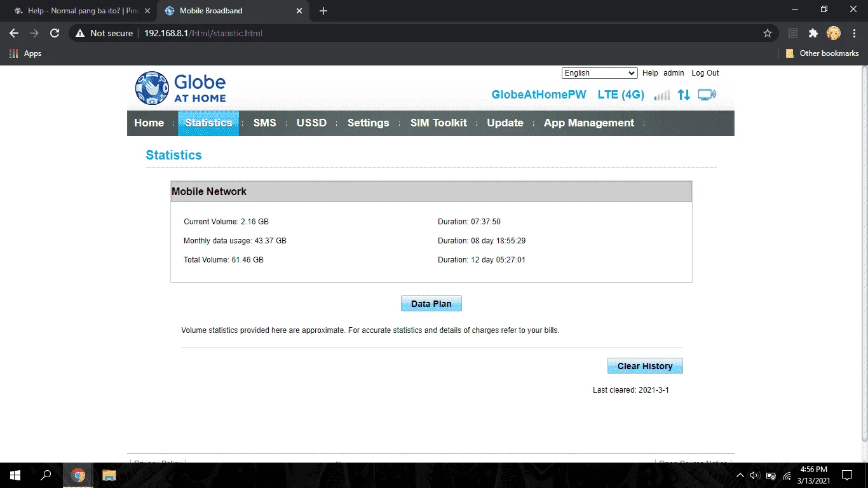The height and width of the screenshot is (488, 868).
Task: Click the Wi-Fi network tray icon
Action: 787,475
